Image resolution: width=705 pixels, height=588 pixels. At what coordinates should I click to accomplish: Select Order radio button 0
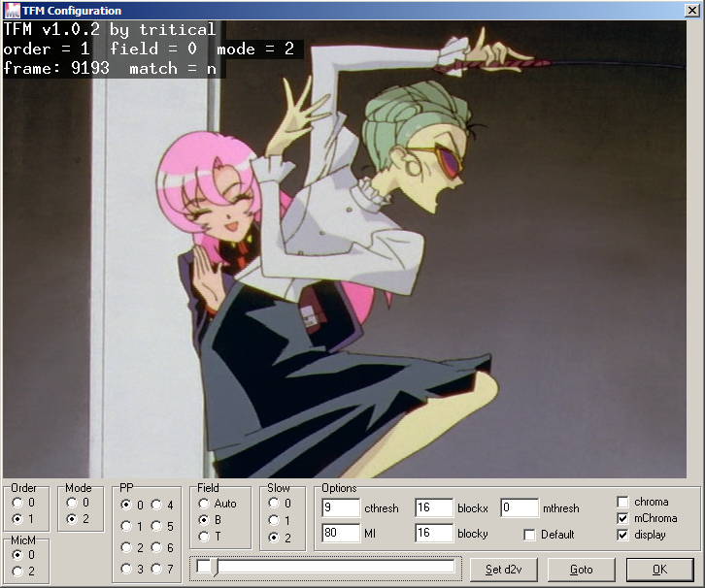point(17,503)
